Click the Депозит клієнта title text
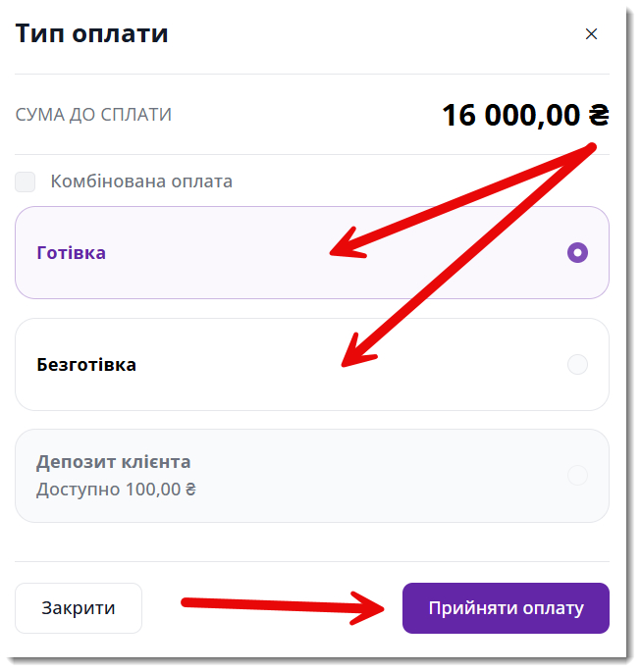 coord(113,462)
